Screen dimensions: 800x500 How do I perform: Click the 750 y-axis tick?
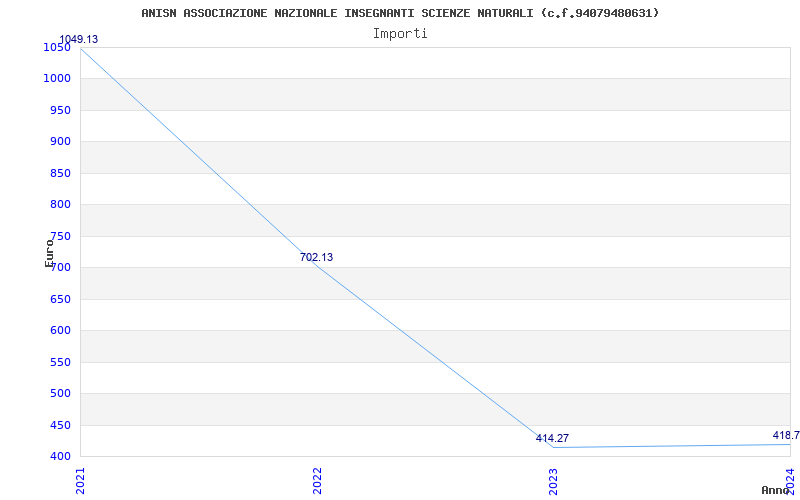coord(60,236)
